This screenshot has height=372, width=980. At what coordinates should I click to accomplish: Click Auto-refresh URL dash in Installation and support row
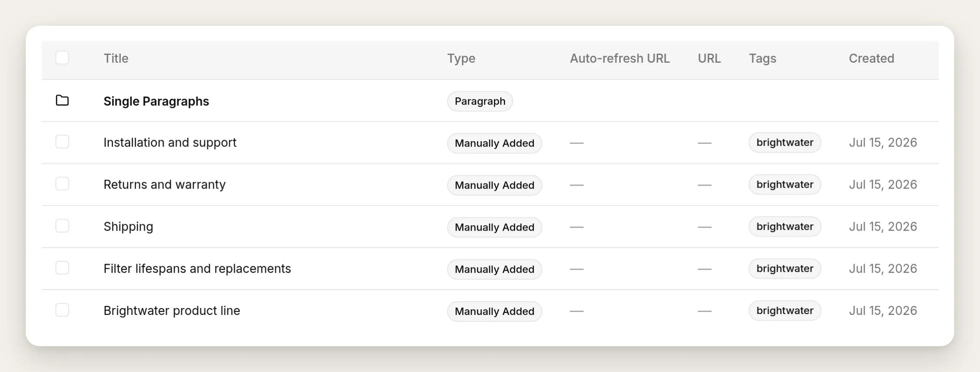577,143
